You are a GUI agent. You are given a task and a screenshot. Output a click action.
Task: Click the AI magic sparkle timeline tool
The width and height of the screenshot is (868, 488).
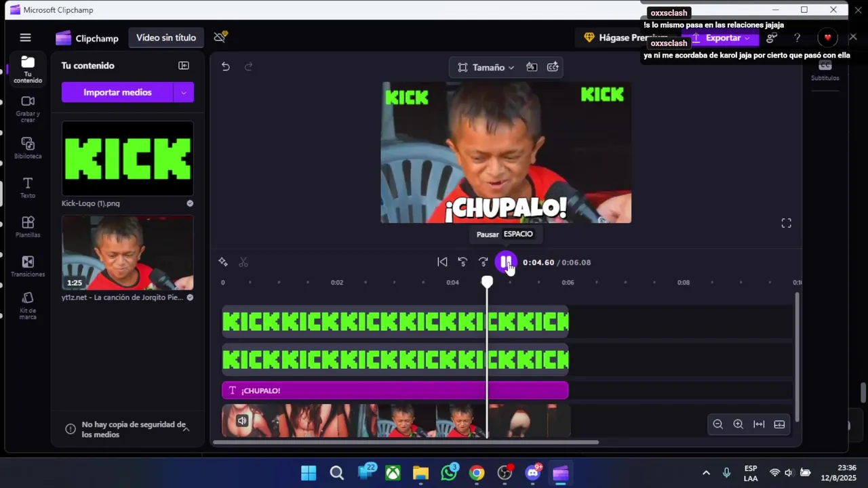coord(223,262)
